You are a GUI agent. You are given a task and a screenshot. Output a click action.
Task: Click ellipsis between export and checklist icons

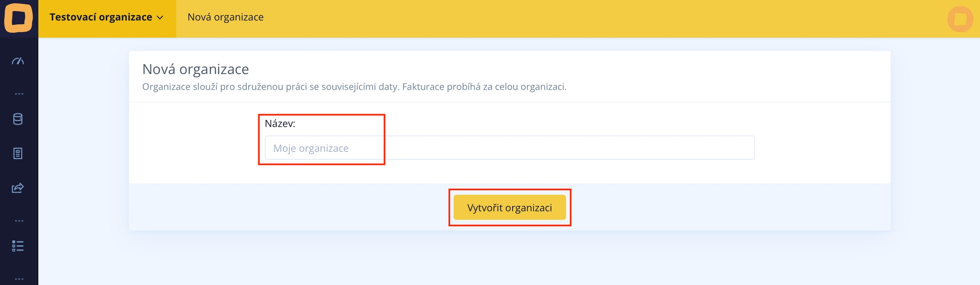(x=19, y=221)
